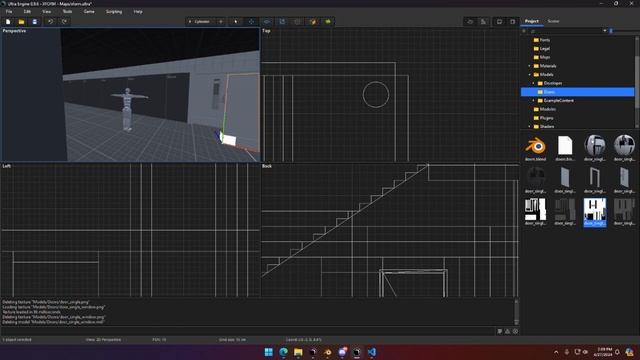Undo the last action via toolbar arrow

coord(51,22)
